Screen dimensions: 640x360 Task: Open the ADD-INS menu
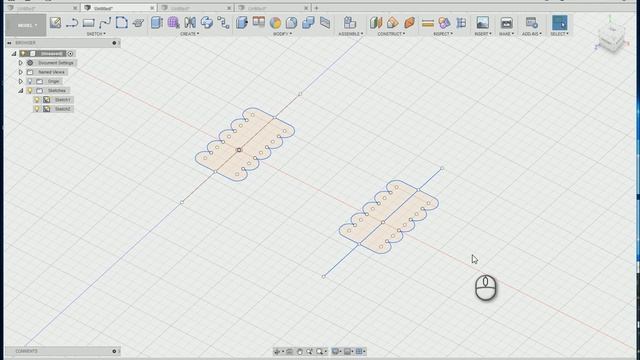point(532,34)
